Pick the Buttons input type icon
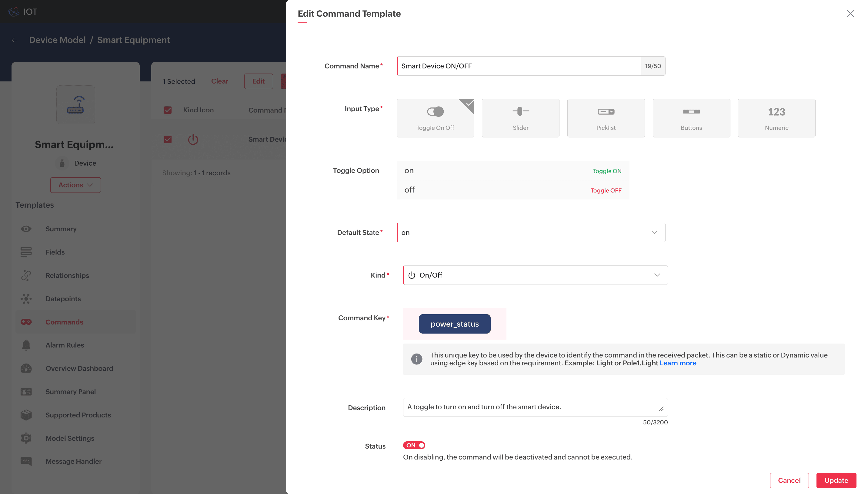The height and width of the screenshot is (494, 868). (x=691, y=111)
